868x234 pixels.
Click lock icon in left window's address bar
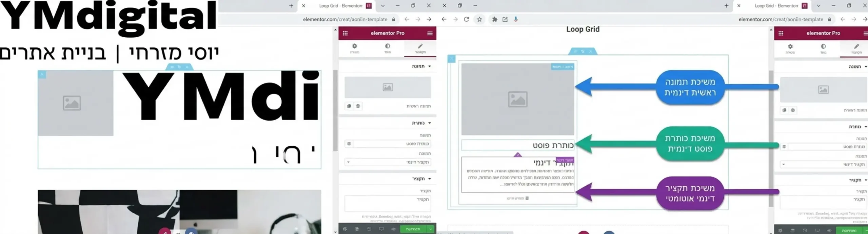point(393,19)
